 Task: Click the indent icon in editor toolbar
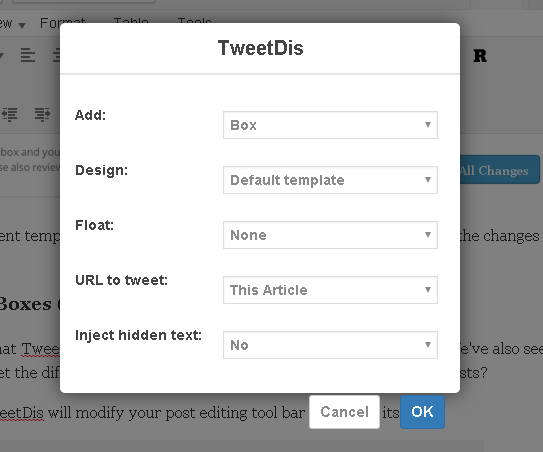click(43, 114)
